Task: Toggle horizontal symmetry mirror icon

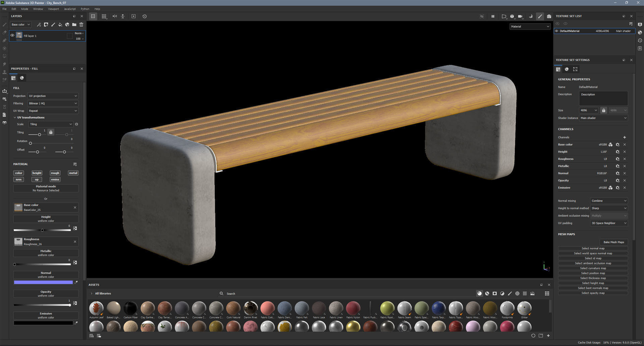Action: point(115,16)
